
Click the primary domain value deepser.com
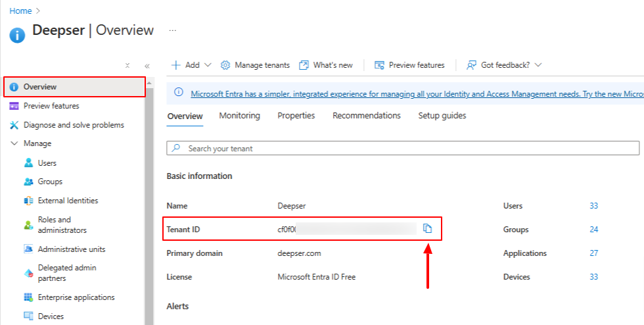[x=299, y=253]
